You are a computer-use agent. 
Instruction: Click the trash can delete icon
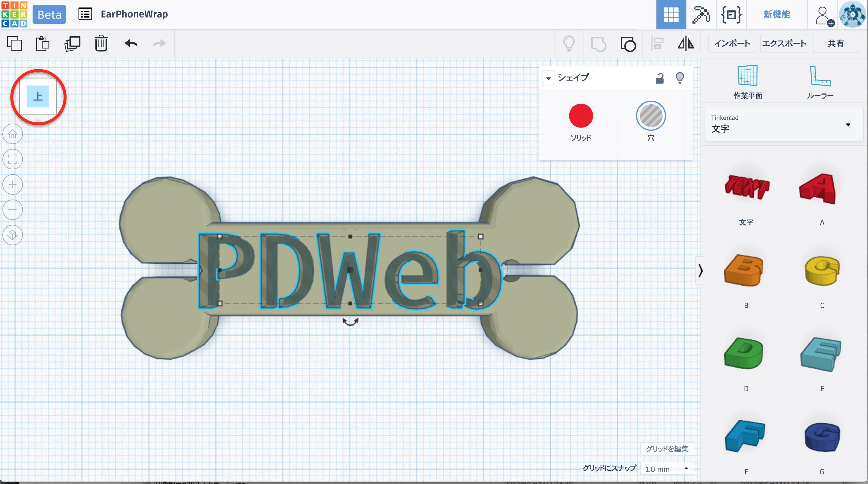point(101,43)
